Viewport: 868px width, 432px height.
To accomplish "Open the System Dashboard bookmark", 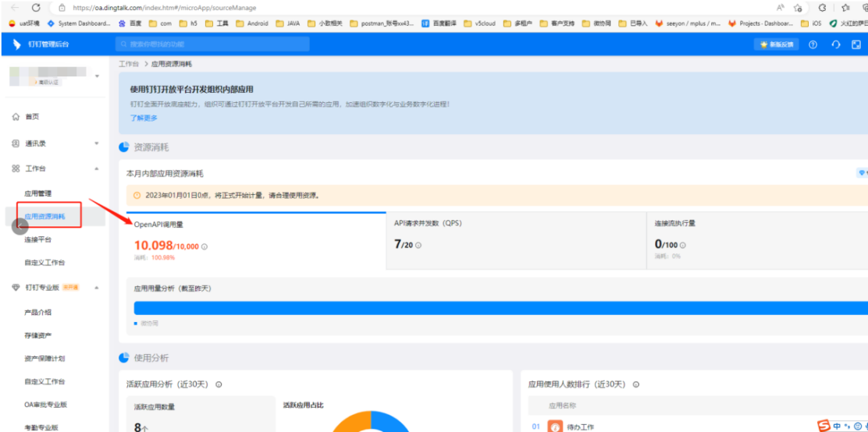I will (79, 23).
